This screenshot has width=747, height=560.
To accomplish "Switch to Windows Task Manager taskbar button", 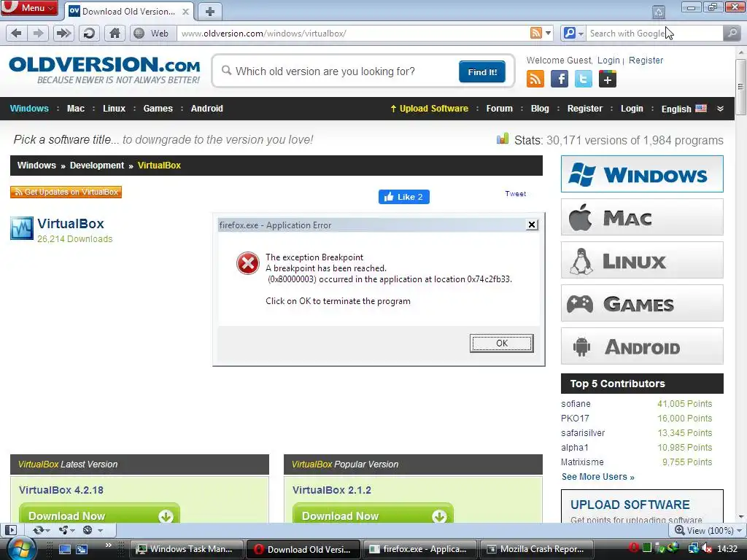I will pos(186,549).
